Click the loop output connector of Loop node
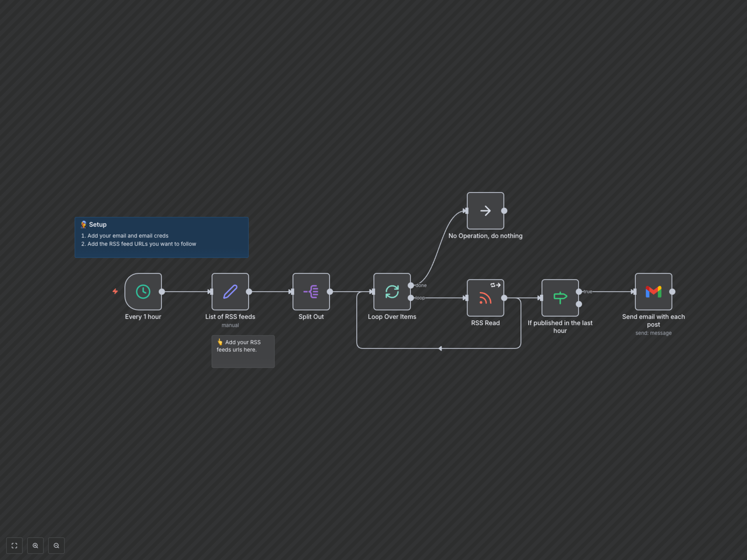The width and height of the screenshot is (747, 560). point(411,298)
